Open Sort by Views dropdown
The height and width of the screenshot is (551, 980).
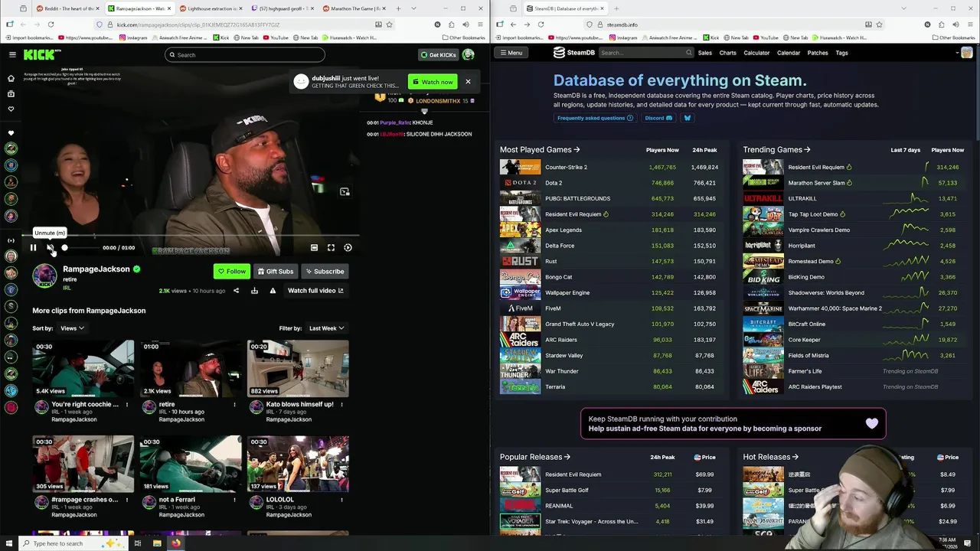coord(72,328)
